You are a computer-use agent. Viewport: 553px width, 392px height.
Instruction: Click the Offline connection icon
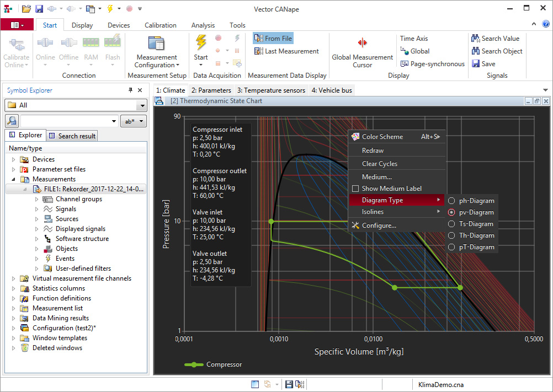coord(69,42)
